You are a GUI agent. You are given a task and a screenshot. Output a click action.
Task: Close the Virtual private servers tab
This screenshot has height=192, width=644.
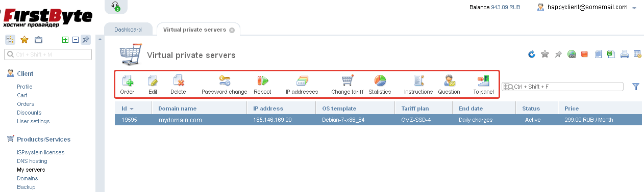tap(232, 30)
